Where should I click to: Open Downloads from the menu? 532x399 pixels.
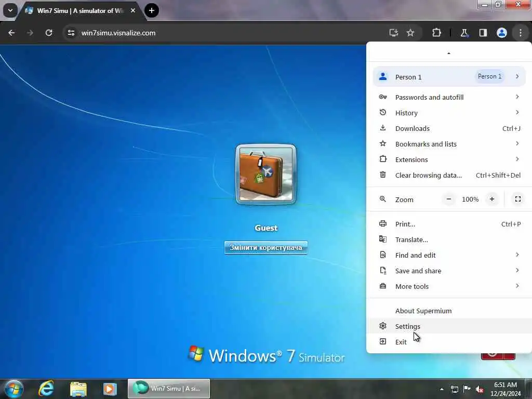pyautogui.click(x=449, y=129)
